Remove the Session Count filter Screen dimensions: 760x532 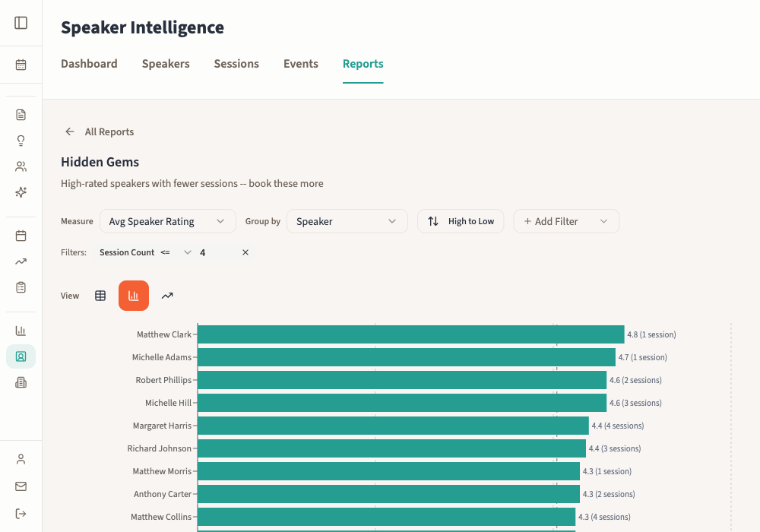(x=245, y=252)
